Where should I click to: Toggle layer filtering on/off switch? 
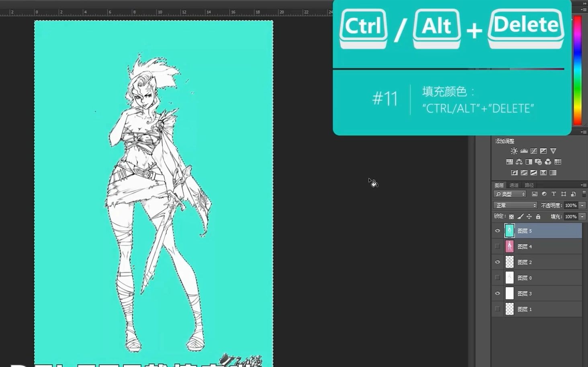click(584, 194)
